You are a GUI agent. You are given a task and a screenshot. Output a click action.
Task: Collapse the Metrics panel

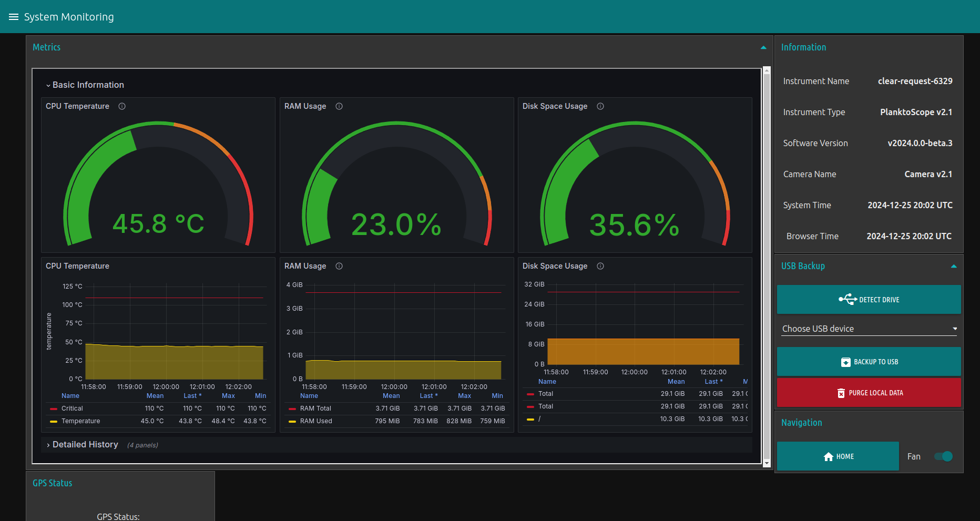[763, 47]
